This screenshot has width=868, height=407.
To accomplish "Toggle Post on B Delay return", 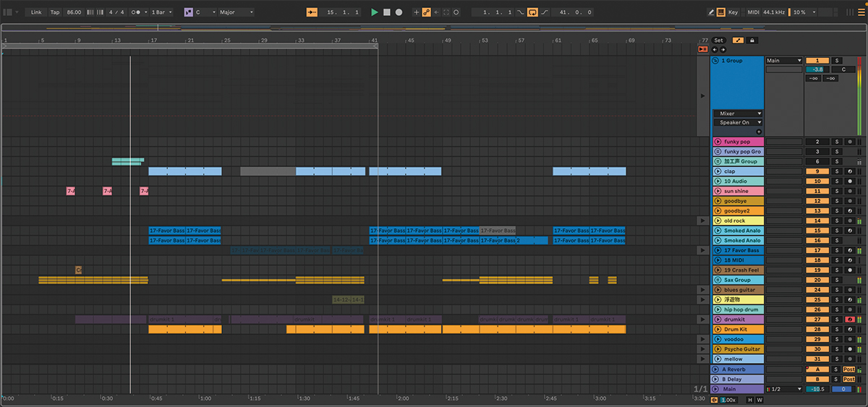I will (x=849, y=379).
